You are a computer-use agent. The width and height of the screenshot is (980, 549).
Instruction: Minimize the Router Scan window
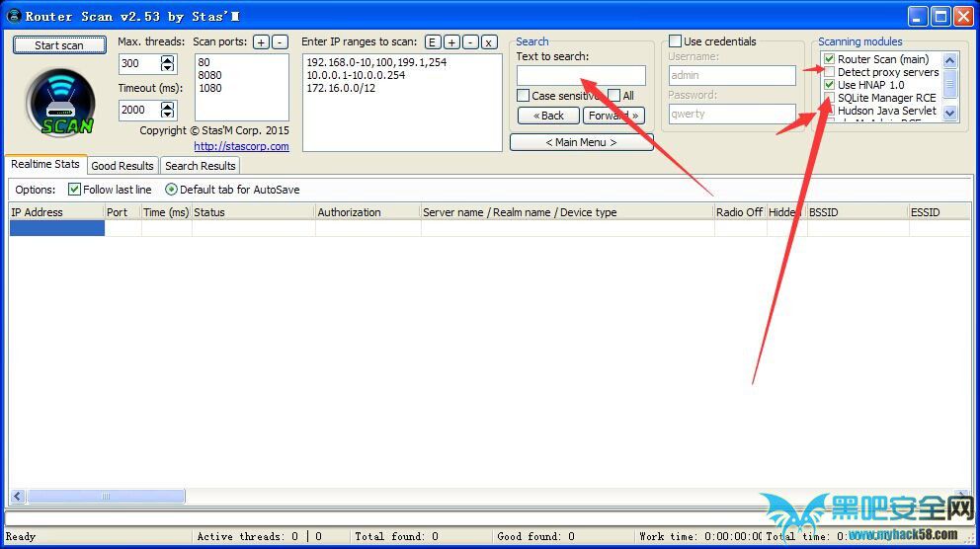[x=918, y=16]
